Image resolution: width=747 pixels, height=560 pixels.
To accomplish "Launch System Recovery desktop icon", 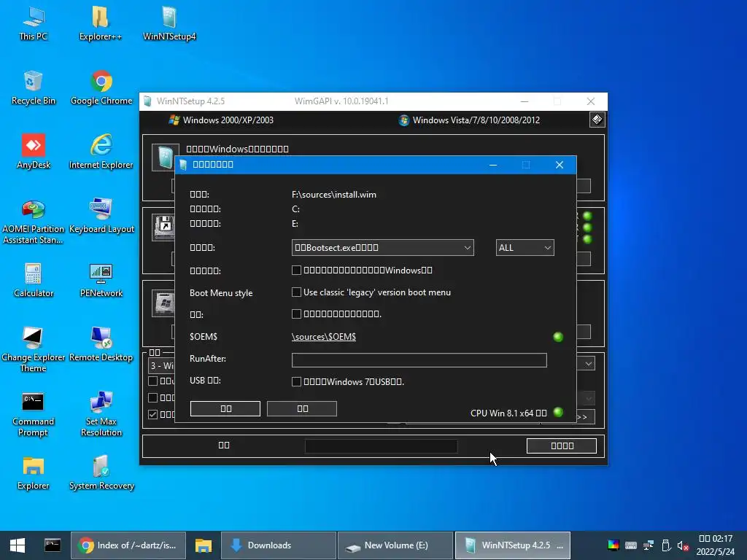I will pyautogui.click(x=101, y=474).
